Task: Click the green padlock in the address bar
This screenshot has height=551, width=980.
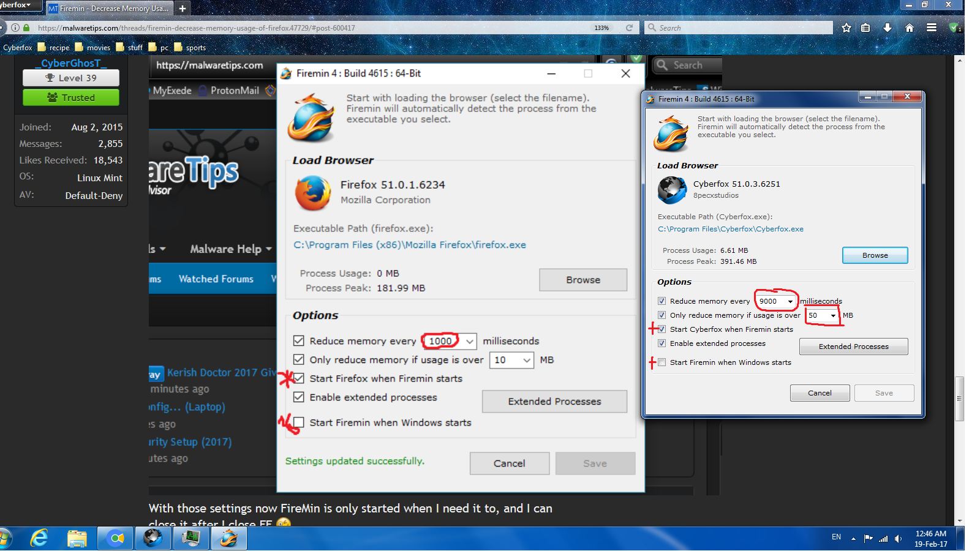Action: [x=26, y=28]
